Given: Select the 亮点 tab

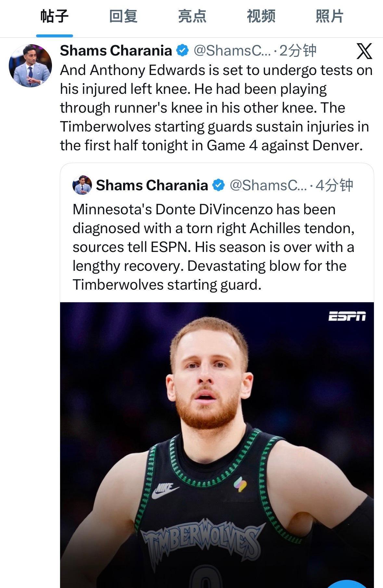Looking at the screenshot, I should [192, 16].
